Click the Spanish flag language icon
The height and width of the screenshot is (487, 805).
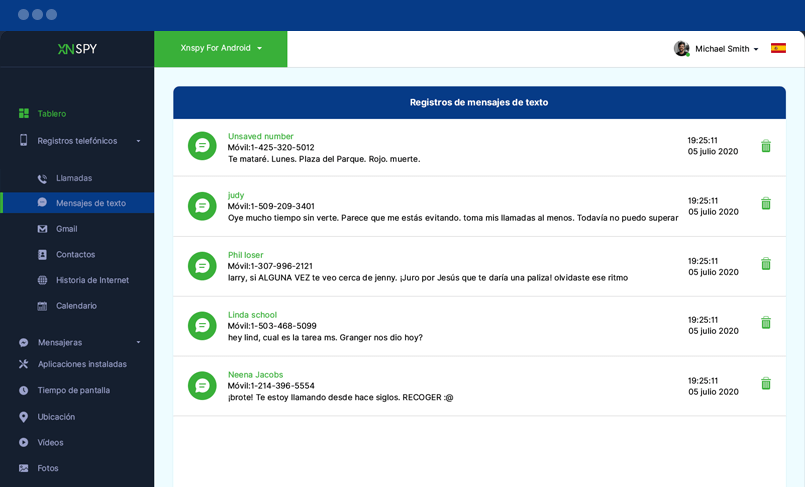pyautogui.click(x=778, y=48)
